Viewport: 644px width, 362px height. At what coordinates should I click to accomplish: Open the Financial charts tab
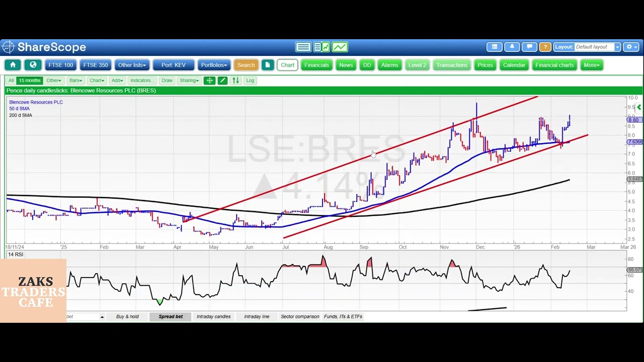[x=554, y=65]
